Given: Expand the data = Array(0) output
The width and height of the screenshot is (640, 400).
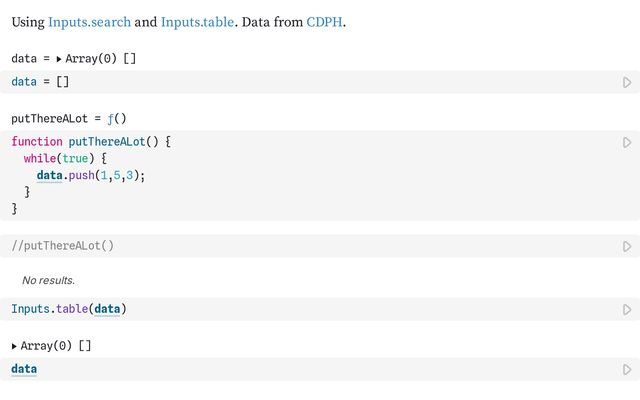Looking at the screenshot, I should (59, 59).
